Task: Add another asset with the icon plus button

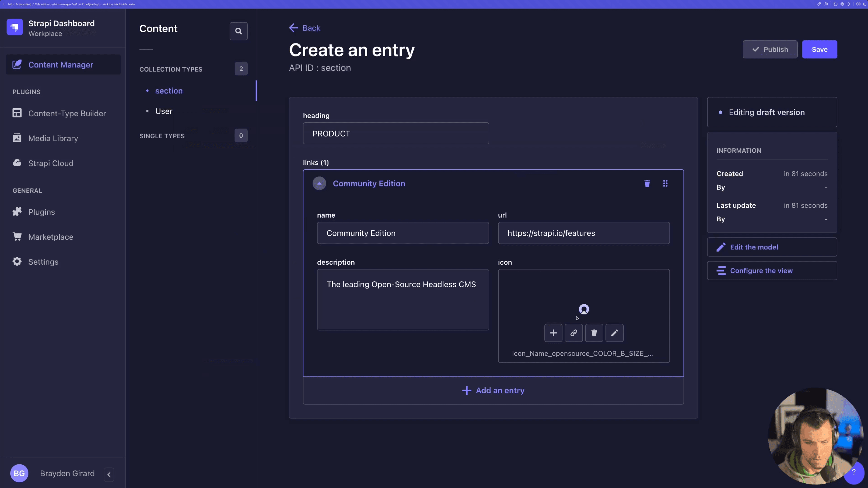Action: [553, 333]
